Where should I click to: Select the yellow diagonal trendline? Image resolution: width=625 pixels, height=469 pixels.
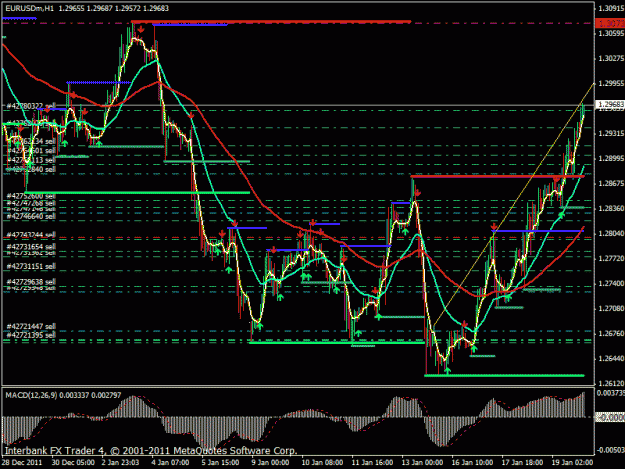[514, 206]
